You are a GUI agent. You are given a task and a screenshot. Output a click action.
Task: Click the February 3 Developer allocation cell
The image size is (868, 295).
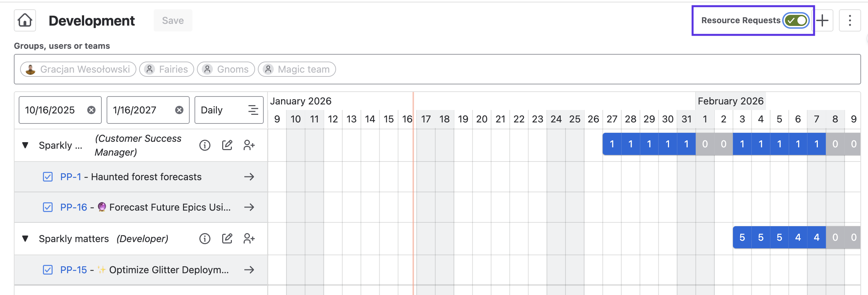[742, 238]
